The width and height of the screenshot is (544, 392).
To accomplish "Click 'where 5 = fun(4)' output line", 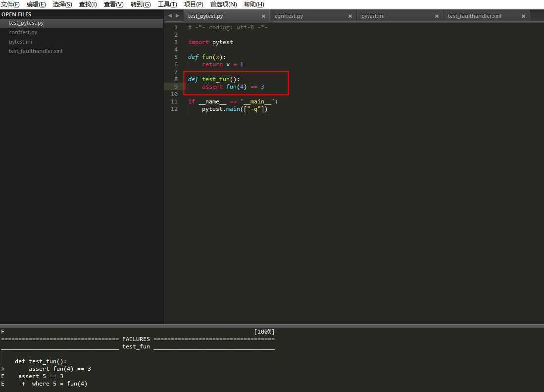I will 59,384.
